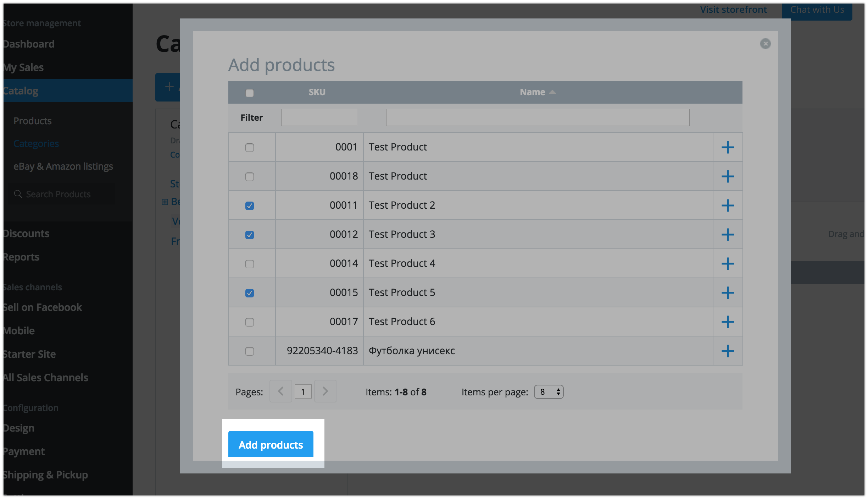Click the page number box
868x499 pixels.
(303, 391)
